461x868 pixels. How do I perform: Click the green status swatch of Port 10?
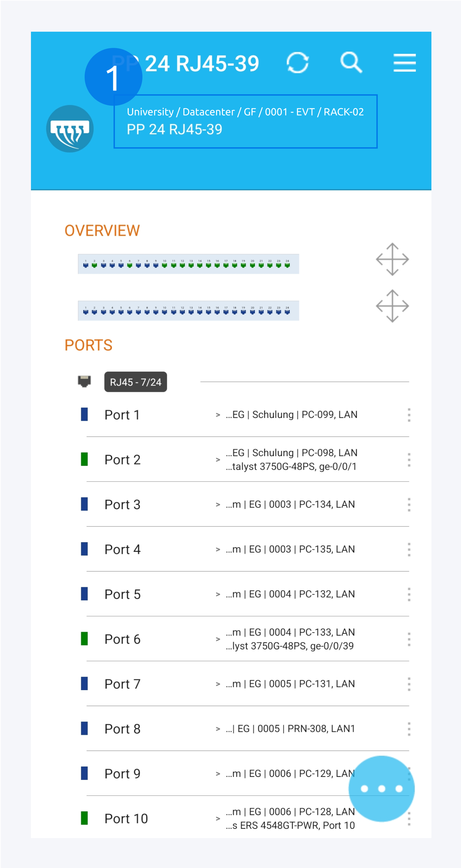[84, 818]
